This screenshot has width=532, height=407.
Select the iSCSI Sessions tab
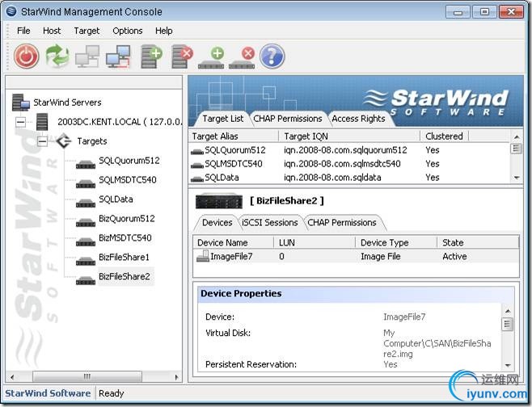[x=270, y=223]
